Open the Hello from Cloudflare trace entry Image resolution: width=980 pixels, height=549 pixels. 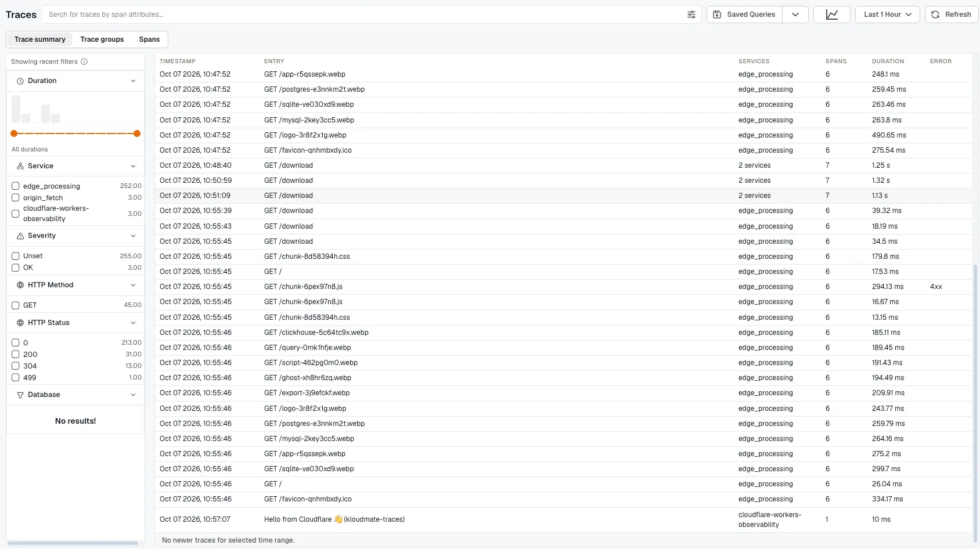[x=563, y=519]
